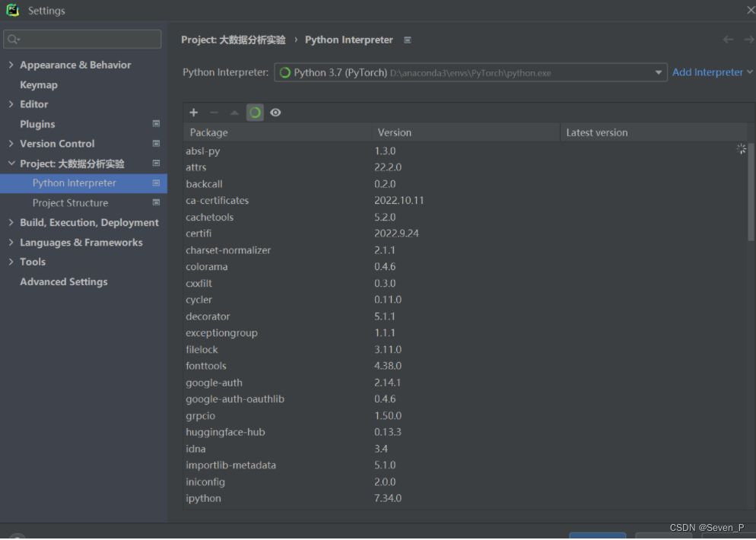Select the decorator package row
756x540 pixels.
click(465, 316)
